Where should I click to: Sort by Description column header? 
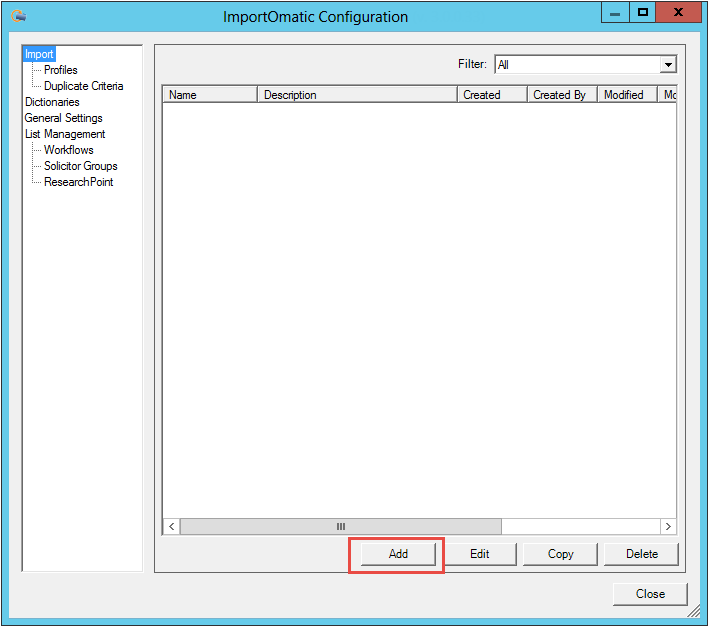pyautogui.click(x=357, y=95)
